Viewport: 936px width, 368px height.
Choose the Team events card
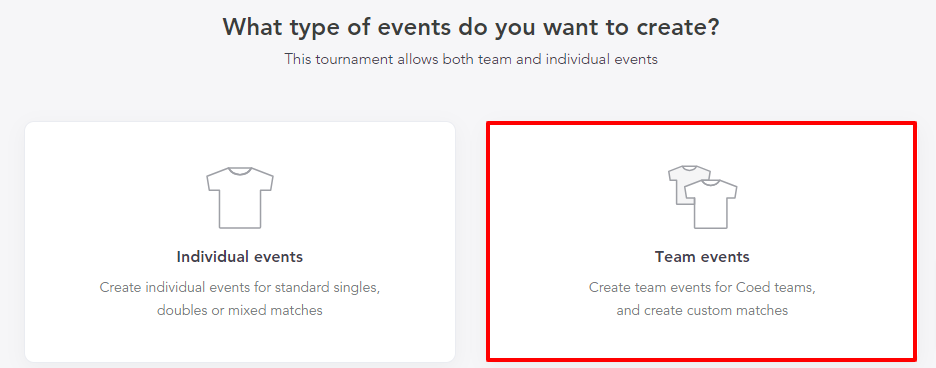[x=702, y=241]
